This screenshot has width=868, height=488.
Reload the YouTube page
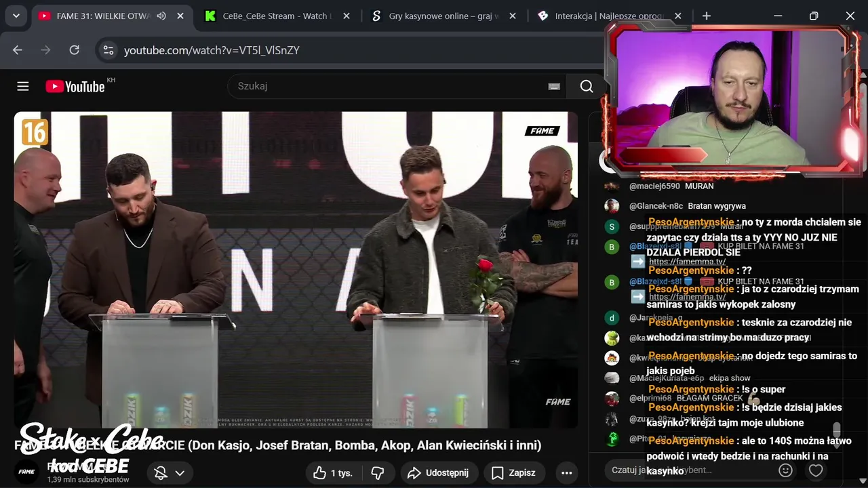(x=75, y=50)
